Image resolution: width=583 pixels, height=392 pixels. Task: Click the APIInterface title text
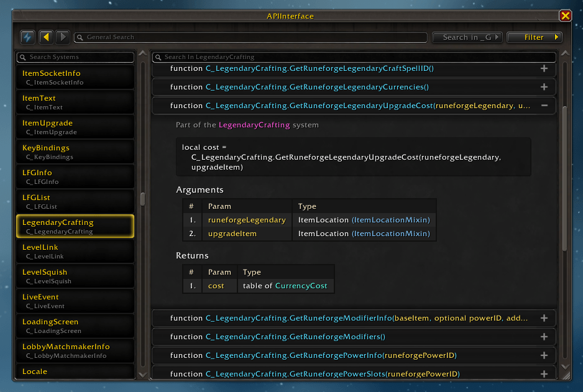[x=290, y=16]
